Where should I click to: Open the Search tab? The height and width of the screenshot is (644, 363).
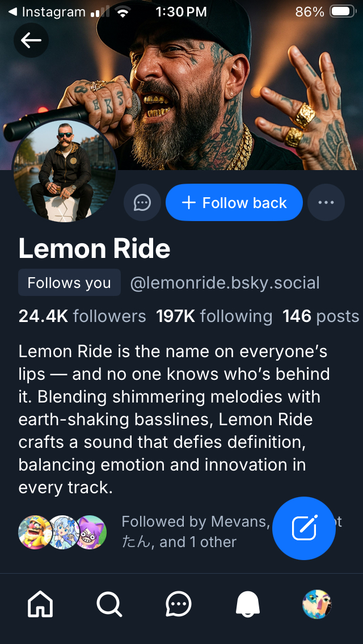[x=109, y=604]
